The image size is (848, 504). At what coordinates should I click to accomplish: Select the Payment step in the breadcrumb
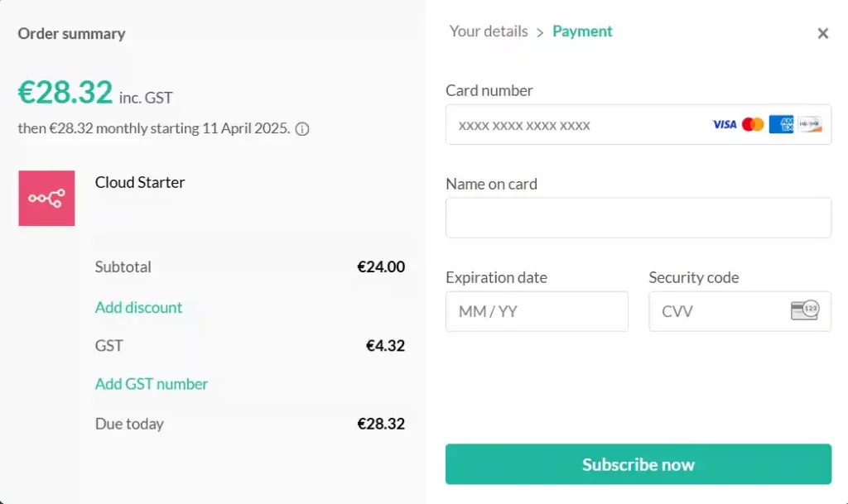582,31
